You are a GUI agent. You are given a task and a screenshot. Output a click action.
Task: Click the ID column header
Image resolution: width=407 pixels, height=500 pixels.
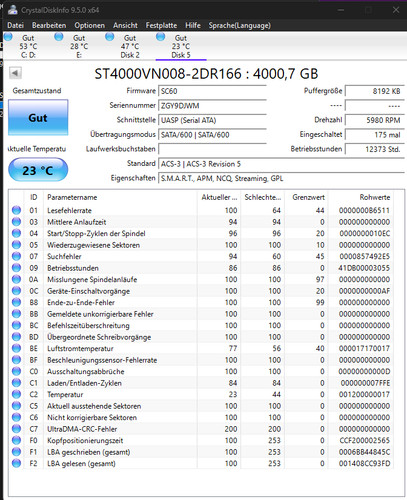coord(34,197)
